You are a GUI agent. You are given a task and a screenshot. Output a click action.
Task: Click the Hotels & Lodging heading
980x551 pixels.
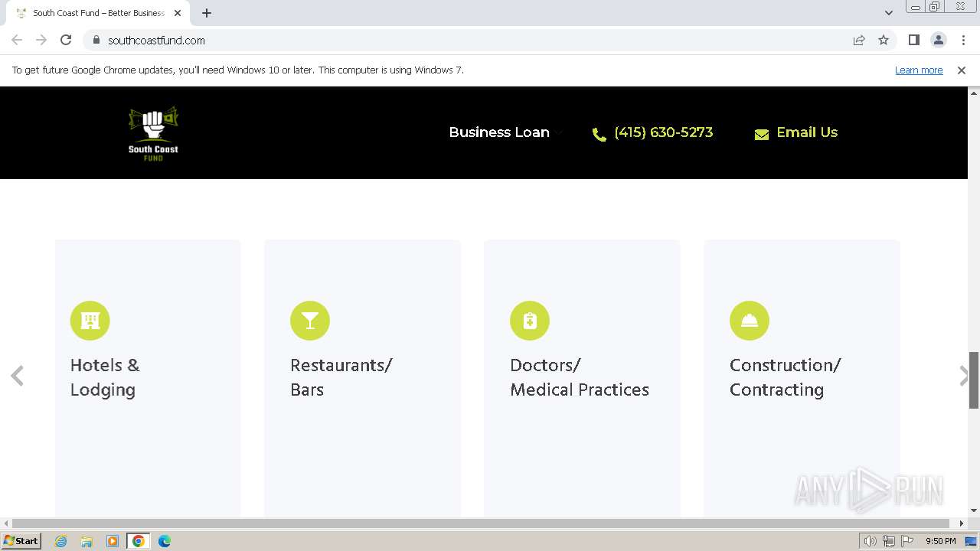pyautogui.click(x=105, y=377)
